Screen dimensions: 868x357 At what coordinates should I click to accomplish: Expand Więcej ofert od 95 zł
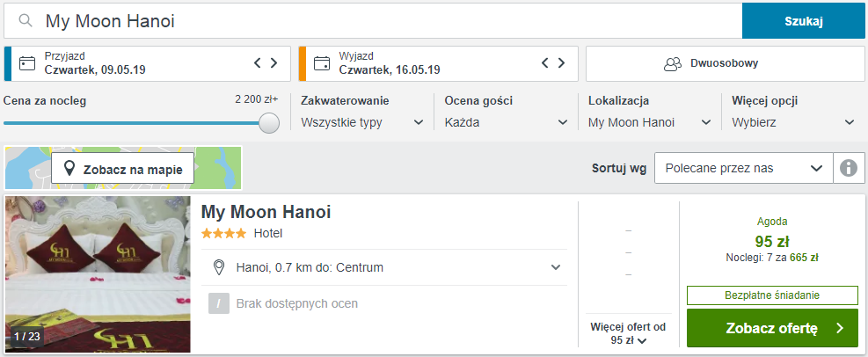coord(628,334)
